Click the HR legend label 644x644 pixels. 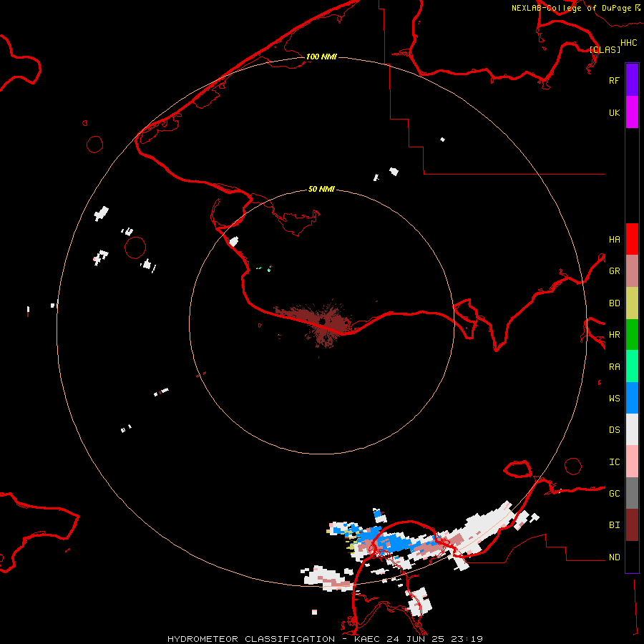(614, 335)
